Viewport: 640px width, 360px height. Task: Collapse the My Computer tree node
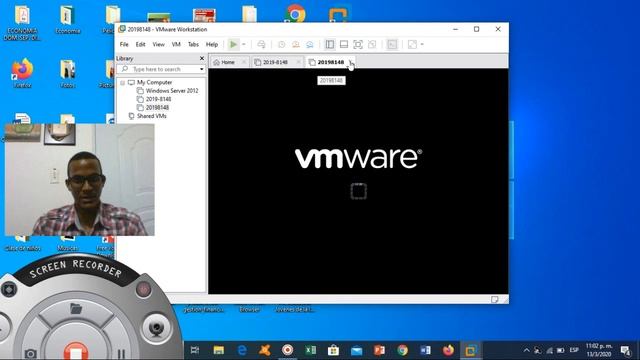coord(122,82)
